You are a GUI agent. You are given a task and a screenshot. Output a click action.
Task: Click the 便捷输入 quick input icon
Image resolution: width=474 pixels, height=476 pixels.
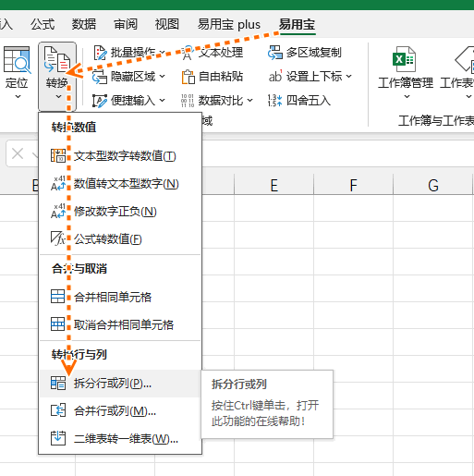pyautogui.click(x=100, y=101)
